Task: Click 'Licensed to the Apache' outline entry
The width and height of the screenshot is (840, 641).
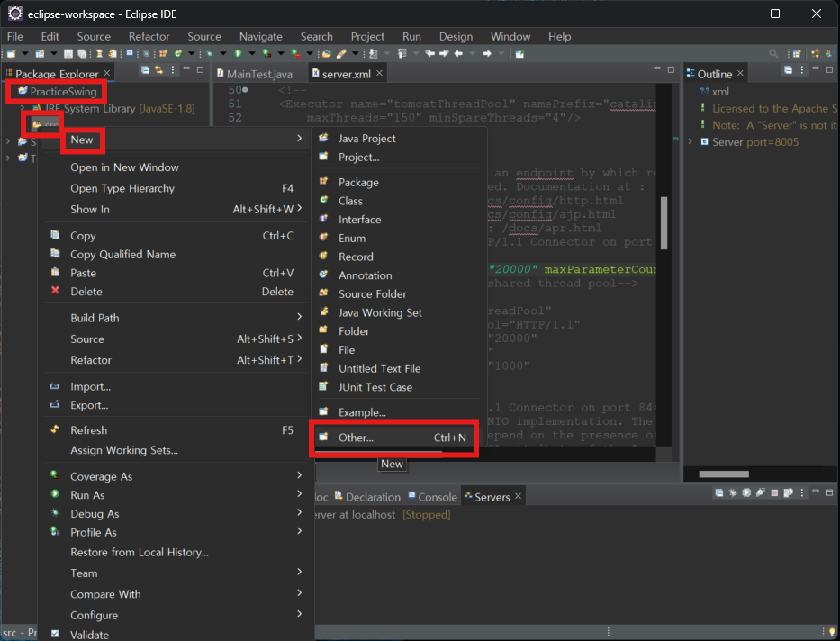Action: tap(768, 108)
